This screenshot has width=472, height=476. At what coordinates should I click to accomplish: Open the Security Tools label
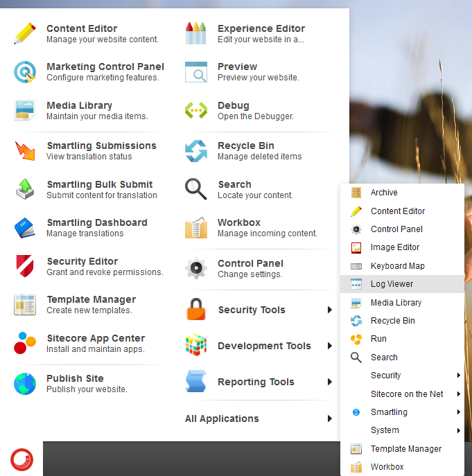pyautogui.click(x=252, y=310)
